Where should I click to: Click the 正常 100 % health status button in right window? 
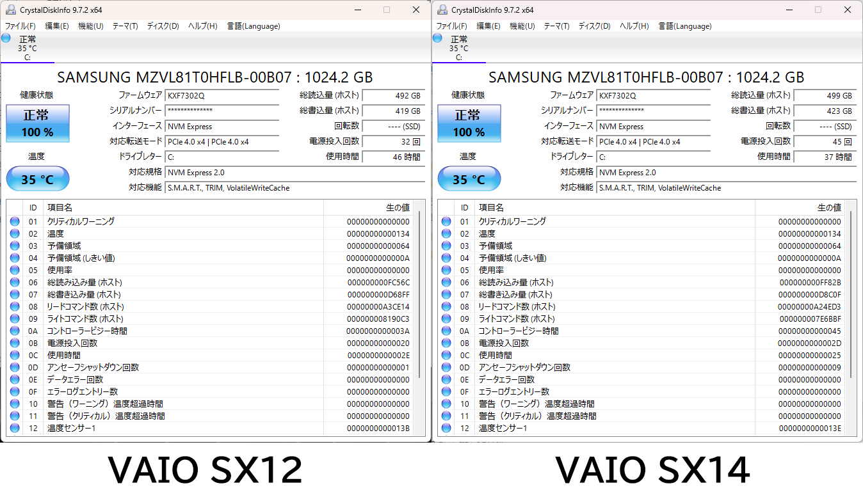point(469,123)
